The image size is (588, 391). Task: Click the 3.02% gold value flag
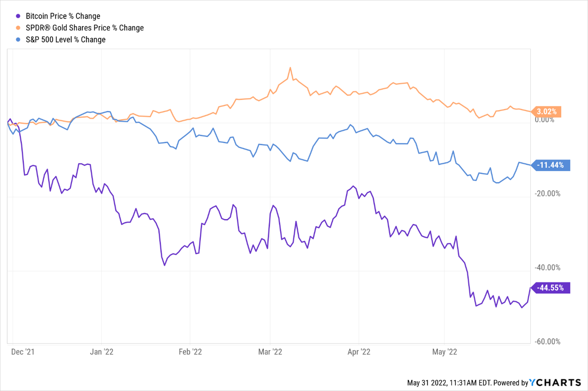[546, 112]
